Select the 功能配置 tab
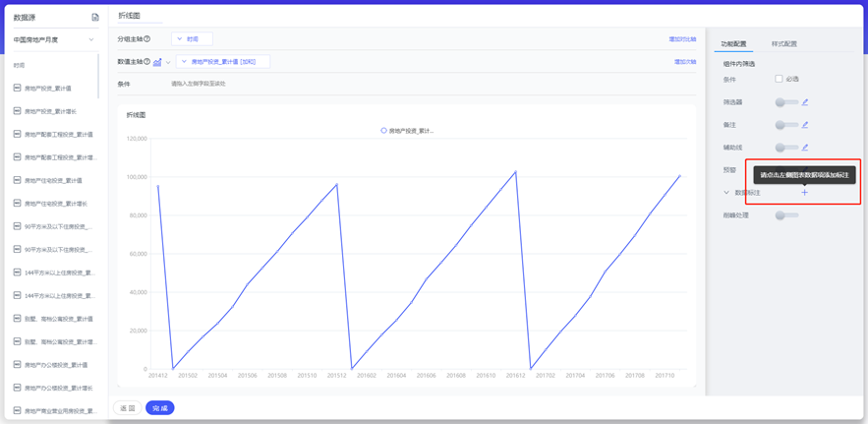 tap(733, 44)
